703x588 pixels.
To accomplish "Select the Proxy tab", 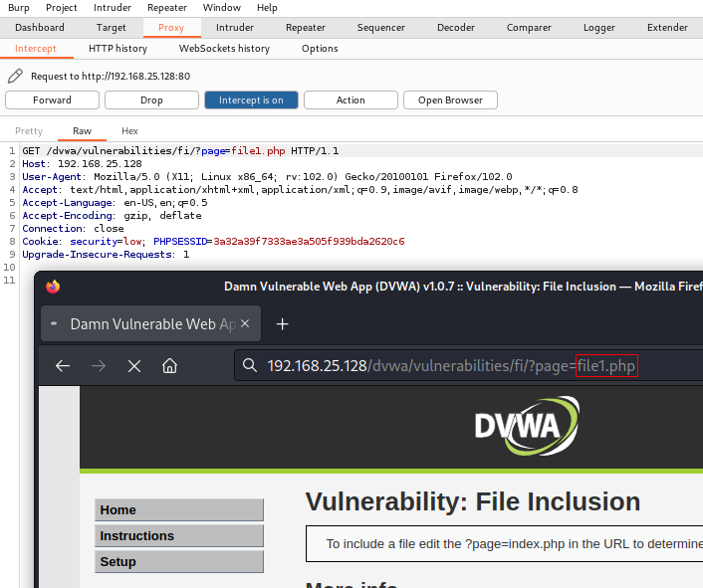I will point(171,28).
